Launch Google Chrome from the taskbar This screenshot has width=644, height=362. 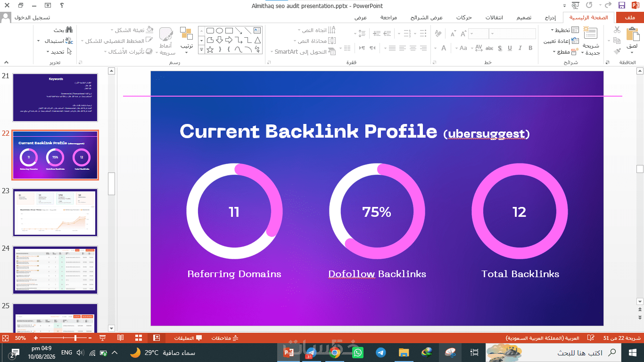pos(335,352)
